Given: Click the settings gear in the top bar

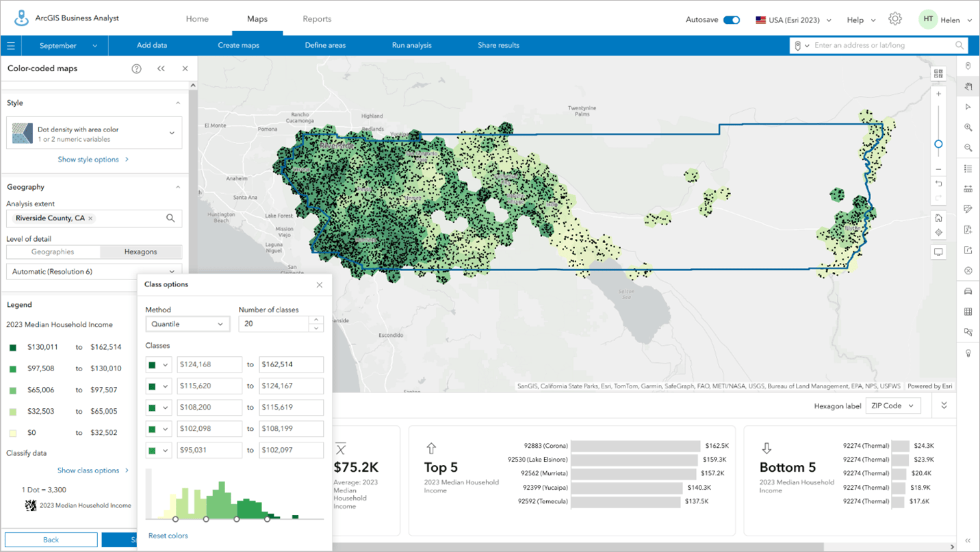Looking at the screenshot, I should tap(895, 18).
